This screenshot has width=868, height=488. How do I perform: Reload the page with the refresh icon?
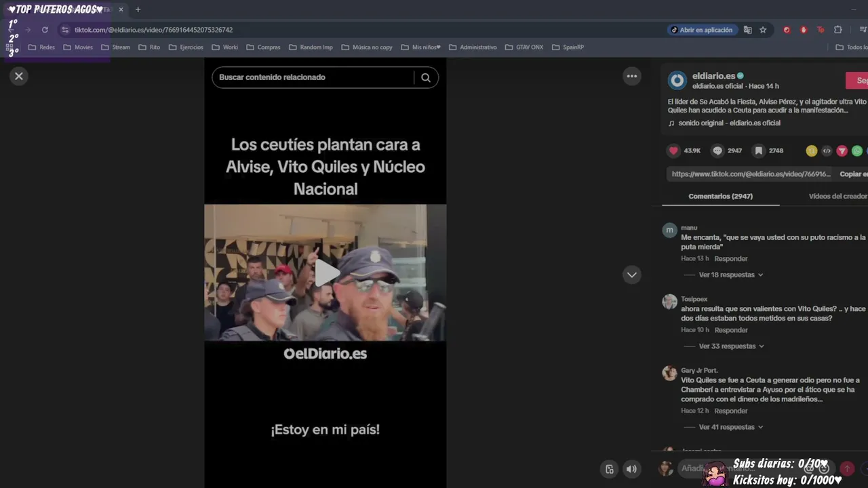[45, 30]
